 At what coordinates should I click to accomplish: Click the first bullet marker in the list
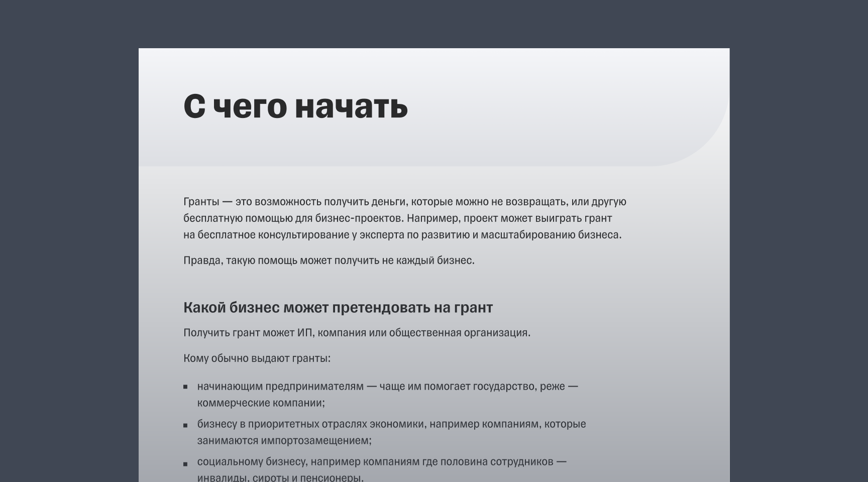click(185, 388)
